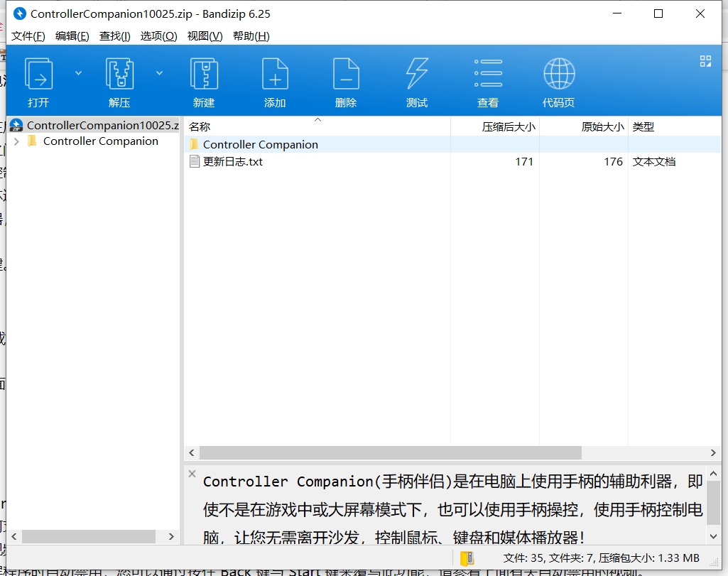Click the View (查看) list icon
This screenshot has height=576, width=728.
coord(488,73)
